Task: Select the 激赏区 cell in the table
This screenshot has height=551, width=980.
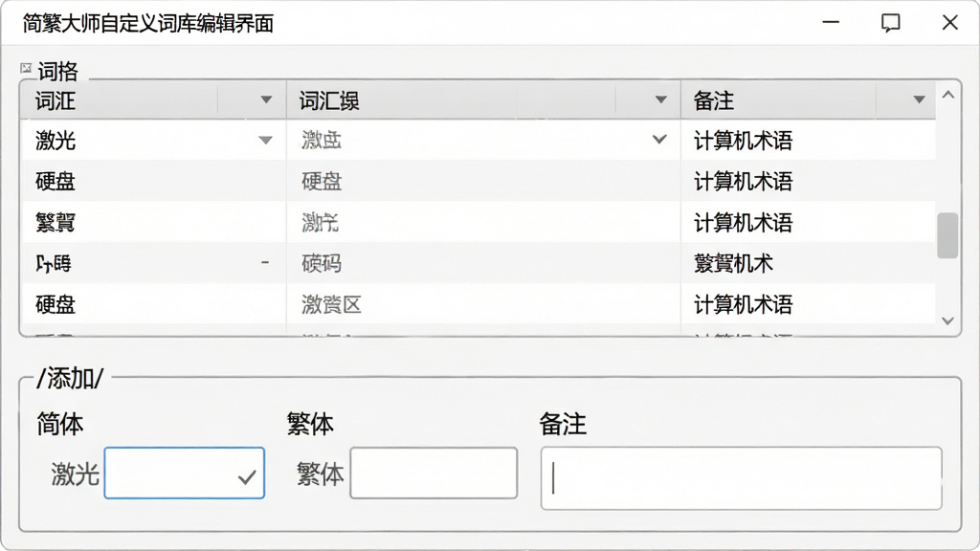Action: tap(483, 305)
